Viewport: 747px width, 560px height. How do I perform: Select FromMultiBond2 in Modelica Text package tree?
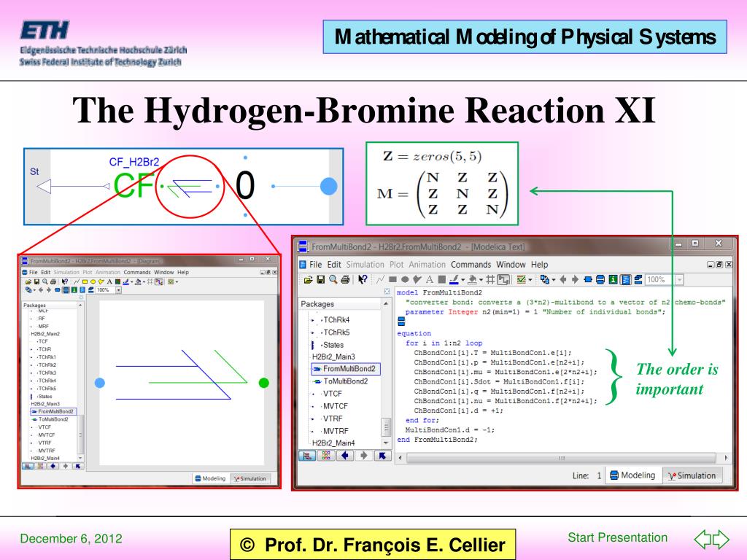point(345,368)
